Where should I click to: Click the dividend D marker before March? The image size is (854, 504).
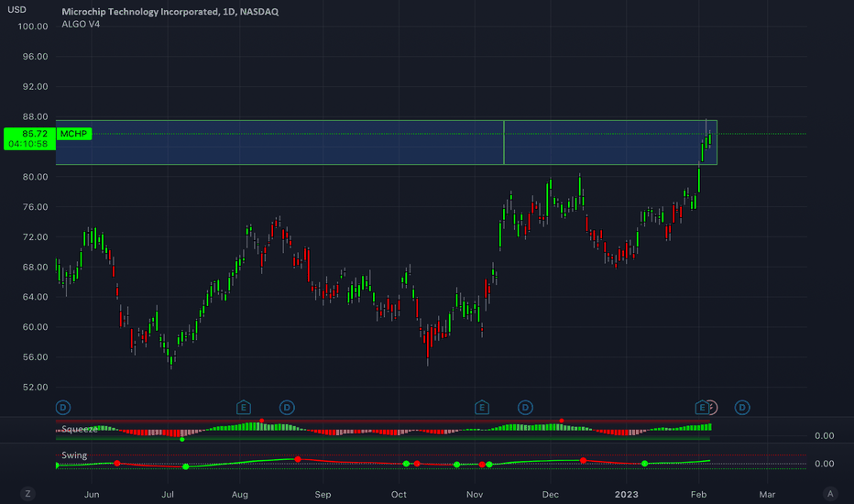[x=742, y=407]
